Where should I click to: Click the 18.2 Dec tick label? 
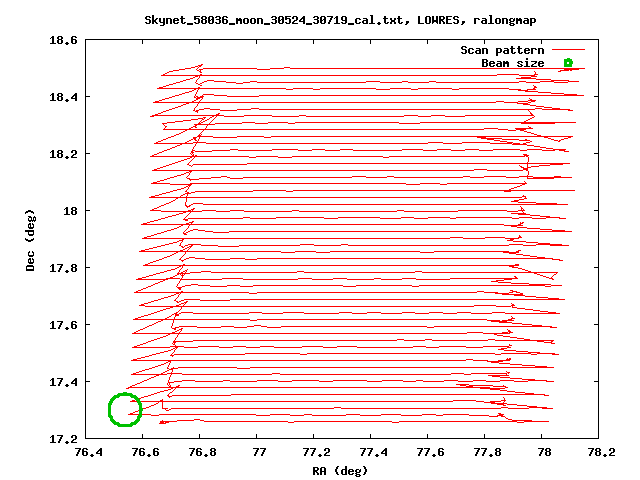(63, 154)
